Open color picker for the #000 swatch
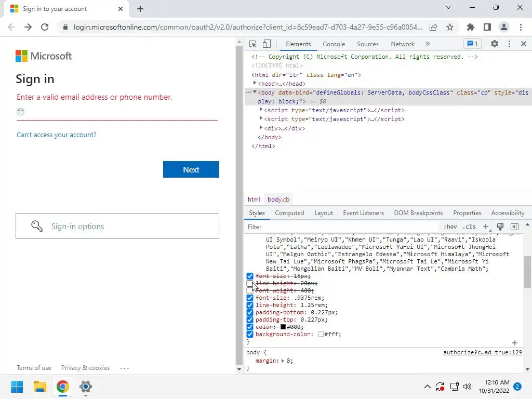The image size is (532, 399). pos(283,327)
